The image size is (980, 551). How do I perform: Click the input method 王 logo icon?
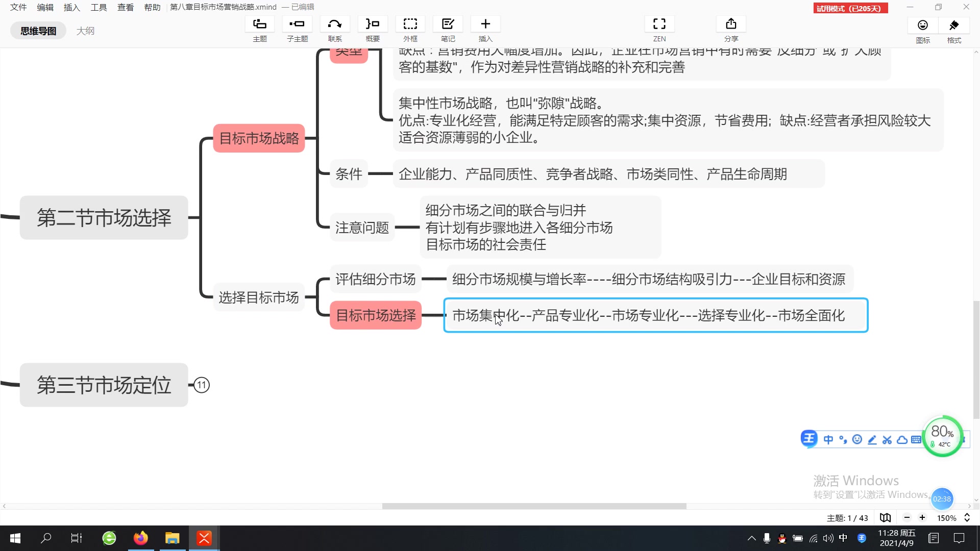tap(809, 439)
